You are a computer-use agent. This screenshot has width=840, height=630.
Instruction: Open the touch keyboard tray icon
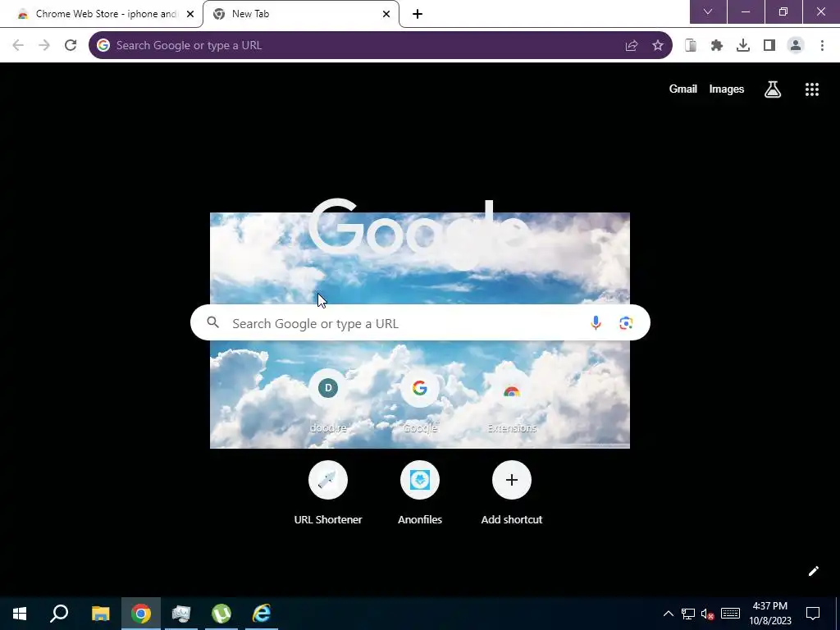pyautogui.click(x=730, y=614)
